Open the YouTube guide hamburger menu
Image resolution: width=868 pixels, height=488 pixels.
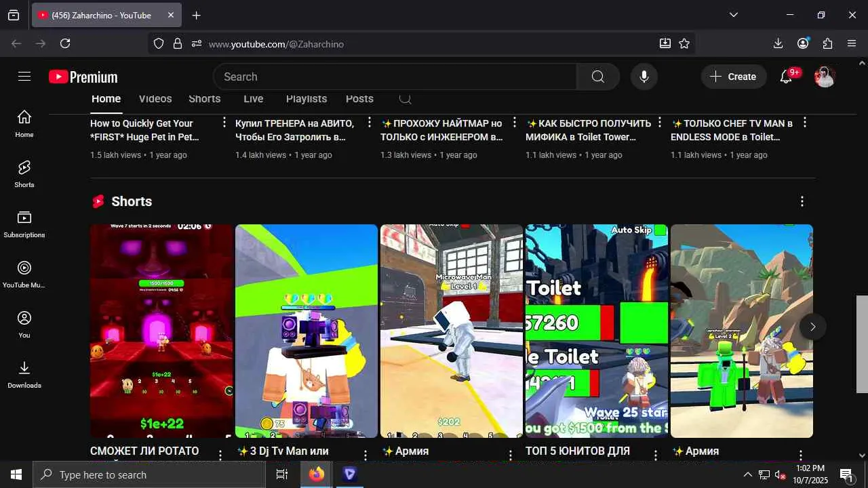[x=24, y=77]
